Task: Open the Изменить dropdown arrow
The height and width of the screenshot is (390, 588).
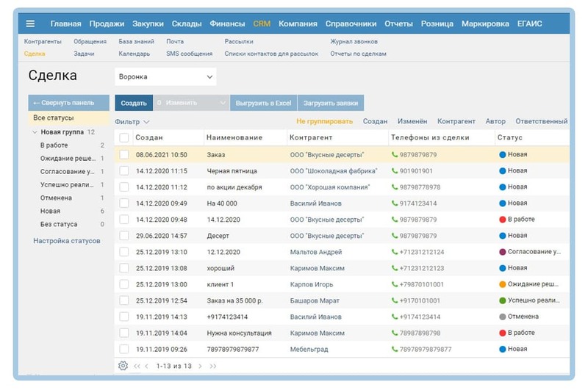Action: click(x=223, y=103)
